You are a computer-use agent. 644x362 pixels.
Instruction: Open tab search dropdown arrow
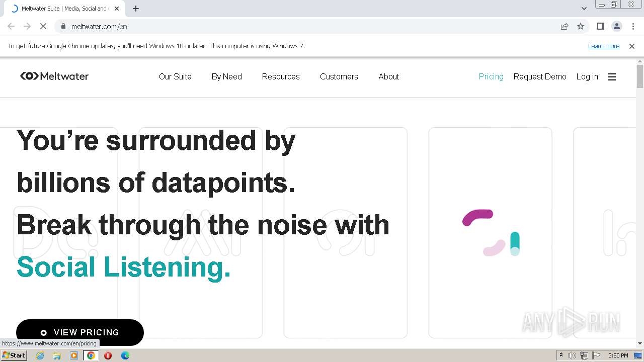(584, 9)
